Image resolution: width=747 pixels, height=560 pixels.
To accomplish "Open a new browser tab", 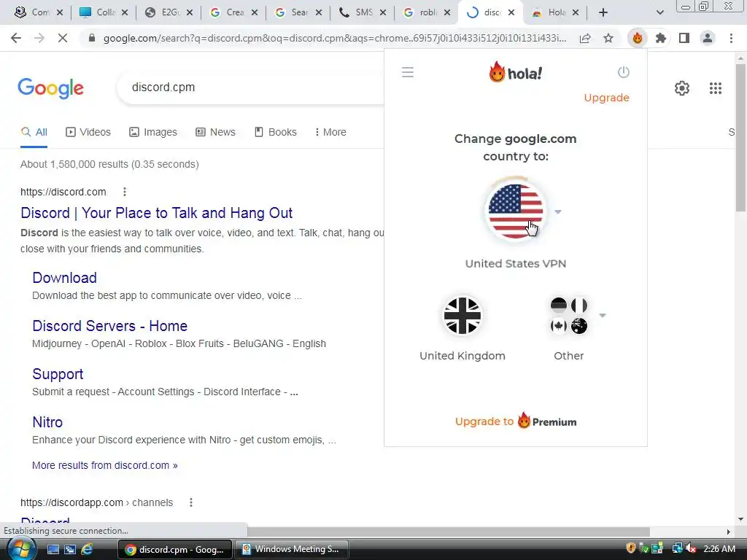I will (x=603, y=12).
